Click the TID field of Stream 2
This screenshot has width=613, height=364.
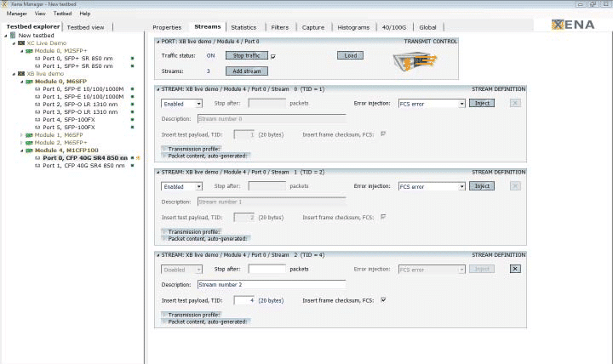tap(244, 300)
